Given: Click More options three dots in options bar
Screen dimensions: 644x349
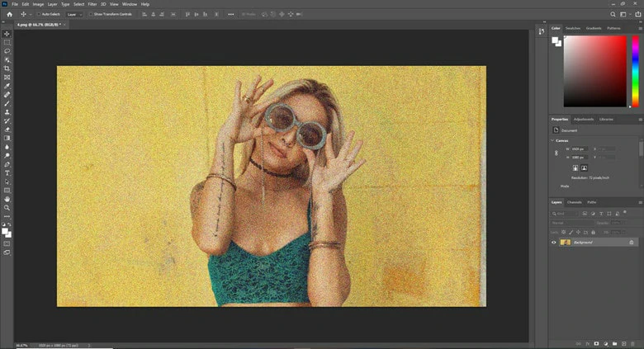Looking at the screenshot, I should pyautogui.click(x=231, y=14).
